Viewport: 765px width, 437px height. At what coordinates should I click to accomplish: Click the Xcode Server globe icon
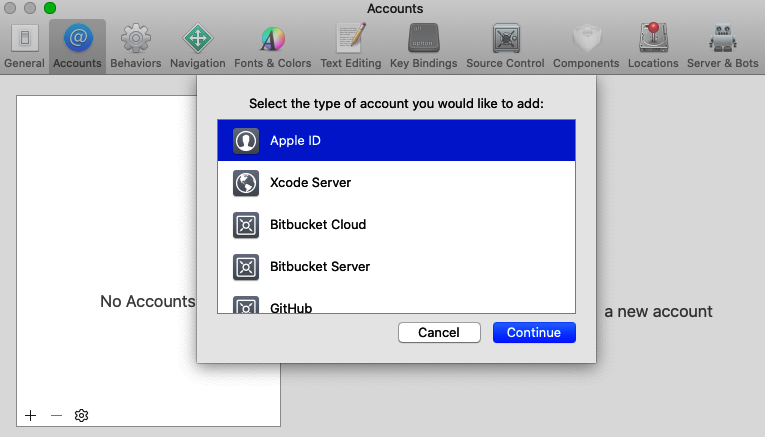point(245,183)
